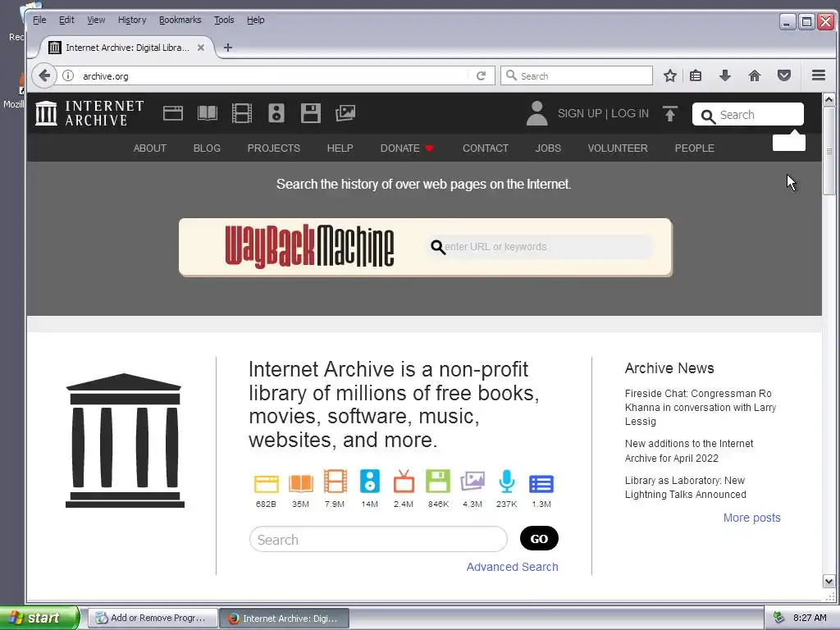Open the Images icon in top navbar

(x=345, y=113)
